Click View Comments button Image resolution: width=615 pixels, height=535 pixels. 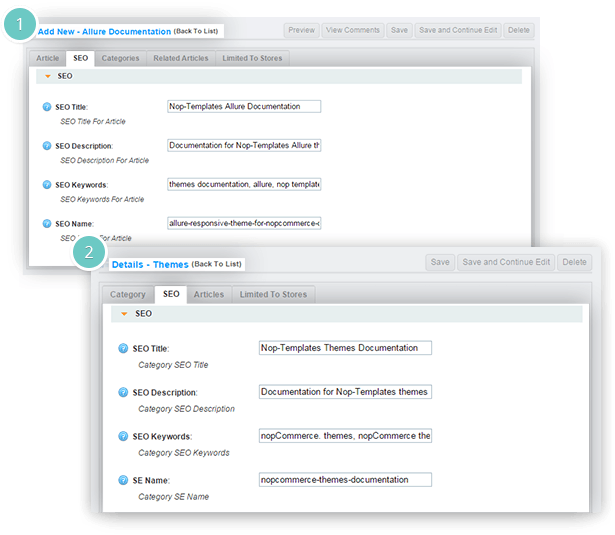pyautogui.click(x=353, y=30)
